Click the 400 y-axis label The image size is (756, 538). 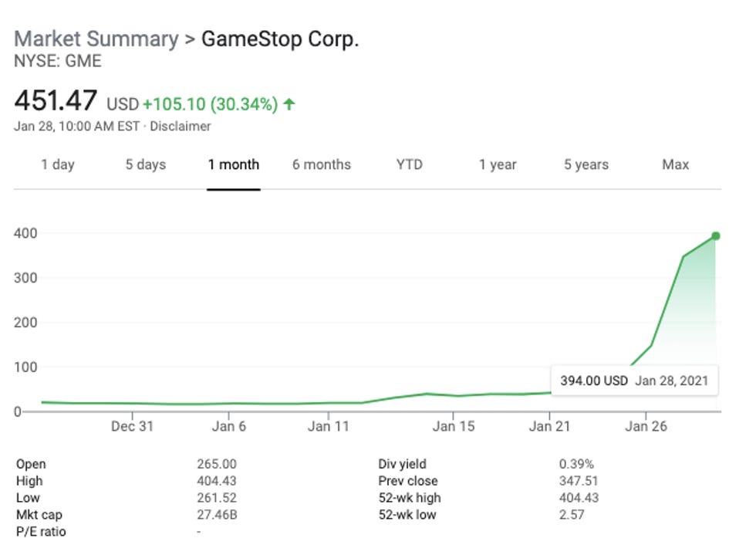[x=25, y=234]
